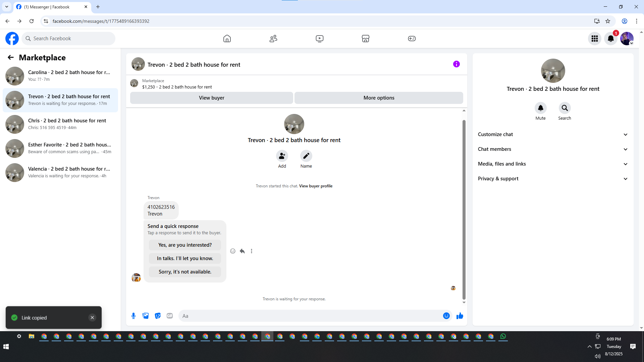Screen dimensions: 644x362
Task: Open the sticker picker icon
Action: click(x=158, y=316)
